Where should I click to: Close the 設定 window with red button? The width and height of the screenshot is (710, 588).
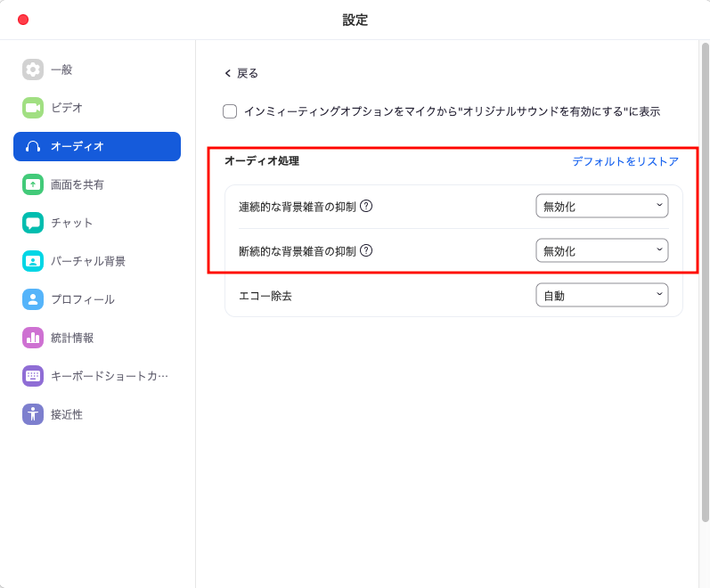click(23, 20)
